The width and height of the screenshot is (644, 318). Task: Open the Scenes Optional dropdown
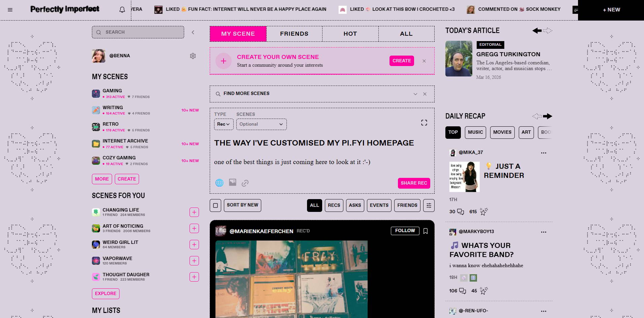tap(261, 124)
